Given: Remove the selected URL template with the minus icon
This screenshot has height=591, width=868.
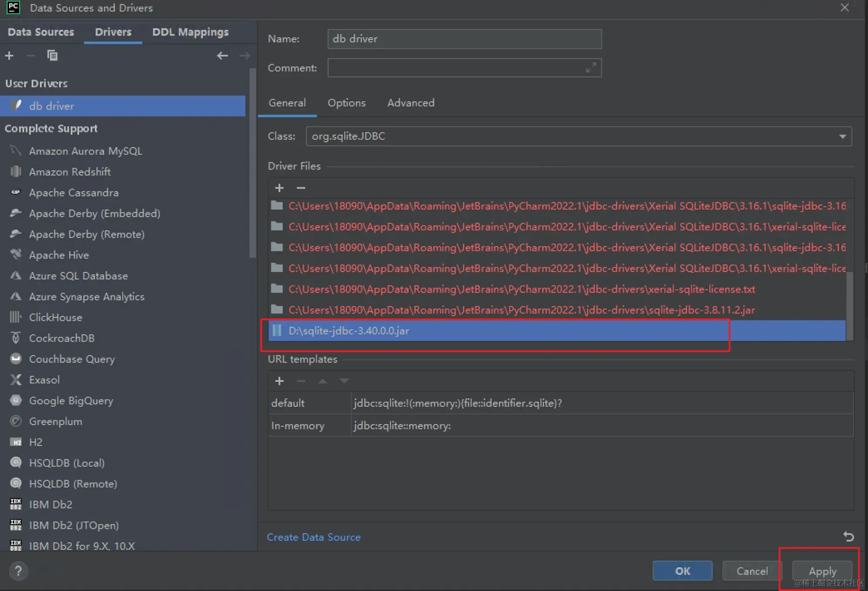Looking at the screenshot, I should pyautogui.click(x=301, y=381).
